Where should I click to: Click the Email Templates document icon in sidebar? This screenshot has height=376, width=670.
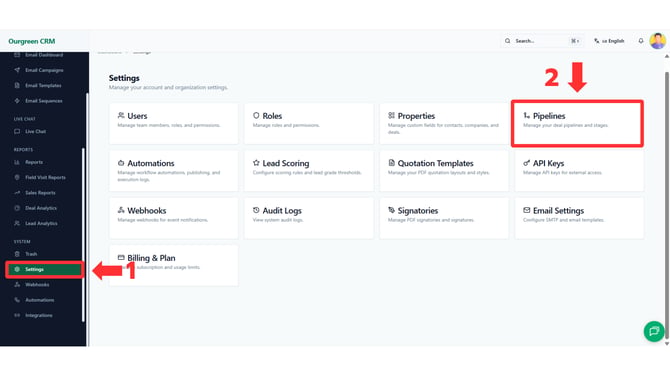click(17, 85)
